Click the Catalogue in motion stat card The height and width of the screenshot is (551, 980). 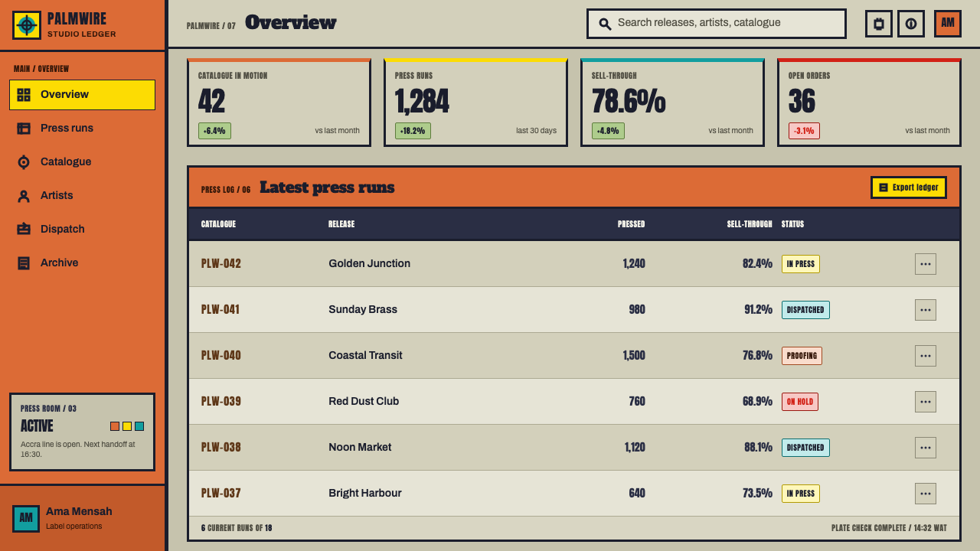[279, 103]
